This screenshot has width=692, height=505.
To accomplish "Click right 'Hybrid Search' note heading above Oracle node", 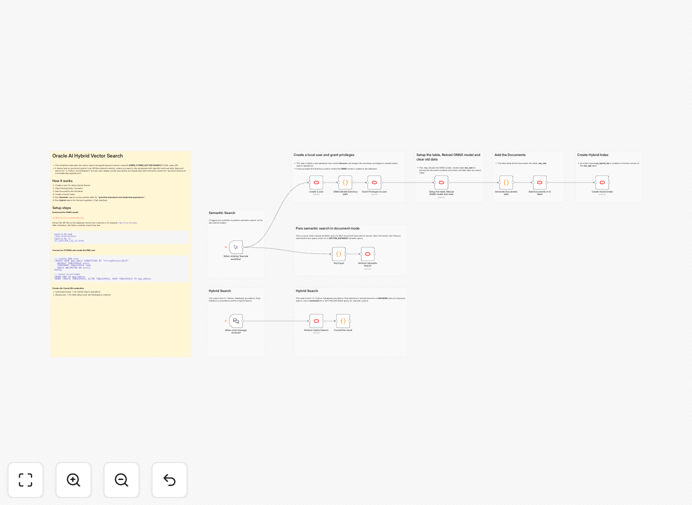I will point(307,291).
